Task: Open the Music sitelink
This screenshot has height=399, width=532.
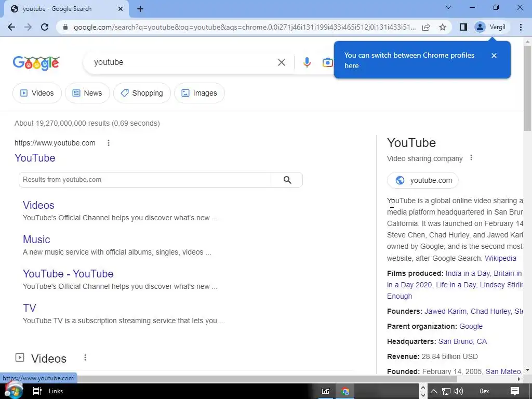Action: click(36, 240)
